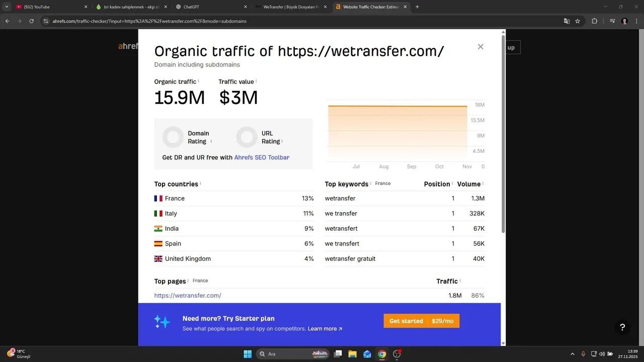Switch to the WeTransfer tab
This screenshot has height=362, width=644.
(x=291, y=7)
